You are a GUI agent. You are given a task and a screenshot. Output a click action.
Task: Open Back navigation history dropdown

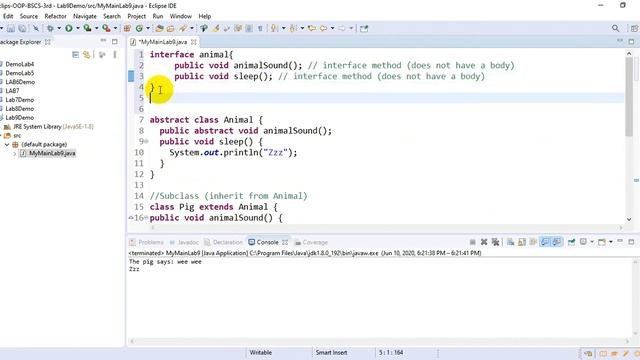tap(332, 28)
